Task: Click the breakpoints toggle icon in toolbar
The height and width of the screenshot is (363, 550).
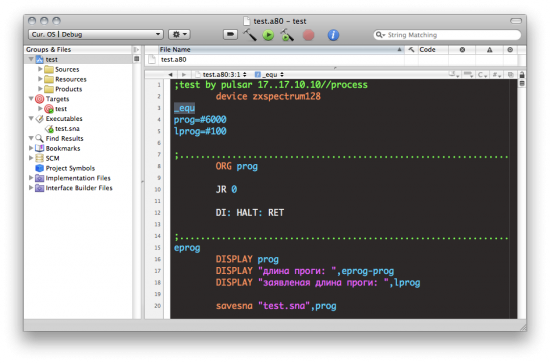Action: coord(230,34)
